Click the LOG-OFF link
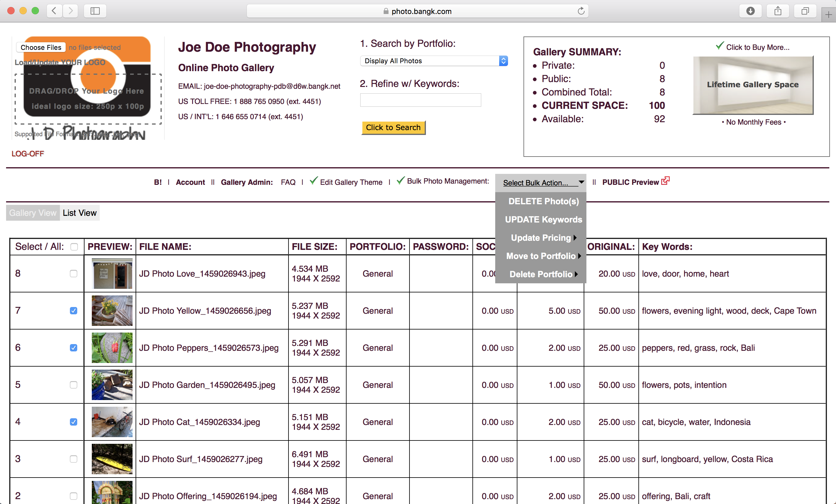This screenshot has height=504, width=836. tap(28, 154)
